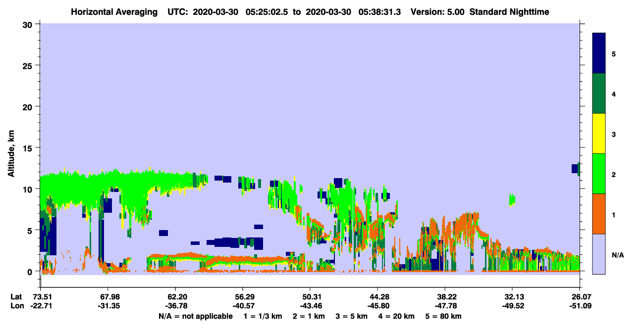Screen dimensions: 644x330
Task: Click the longitude value -40.57
Action: point(242,306)
